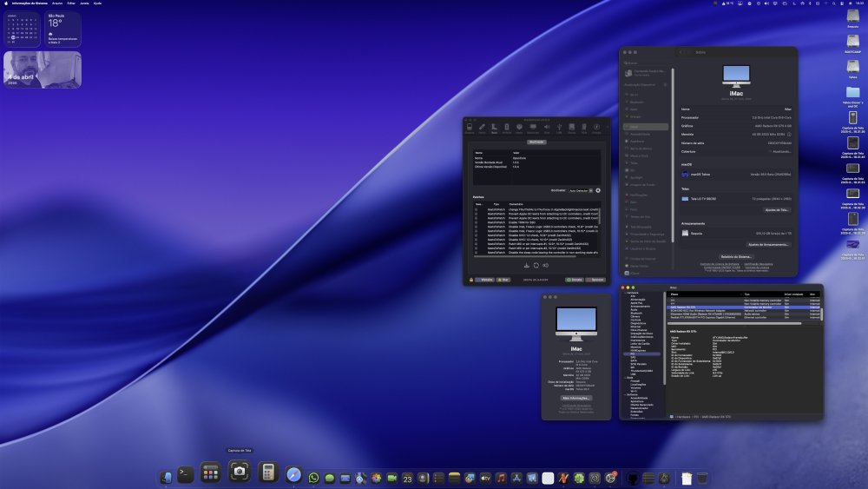Toggle checkbox for Disable the sleep code patch

(476, 253)
